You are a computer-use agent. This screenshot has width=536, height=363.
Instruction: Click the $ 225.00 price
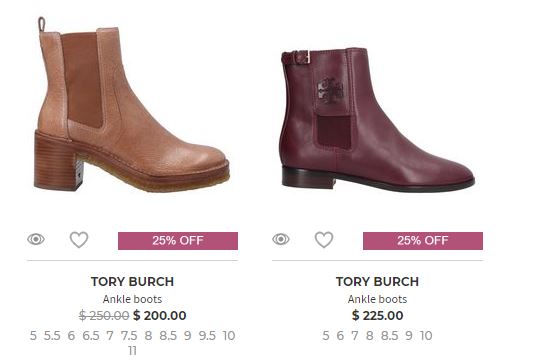pos(378,315)
